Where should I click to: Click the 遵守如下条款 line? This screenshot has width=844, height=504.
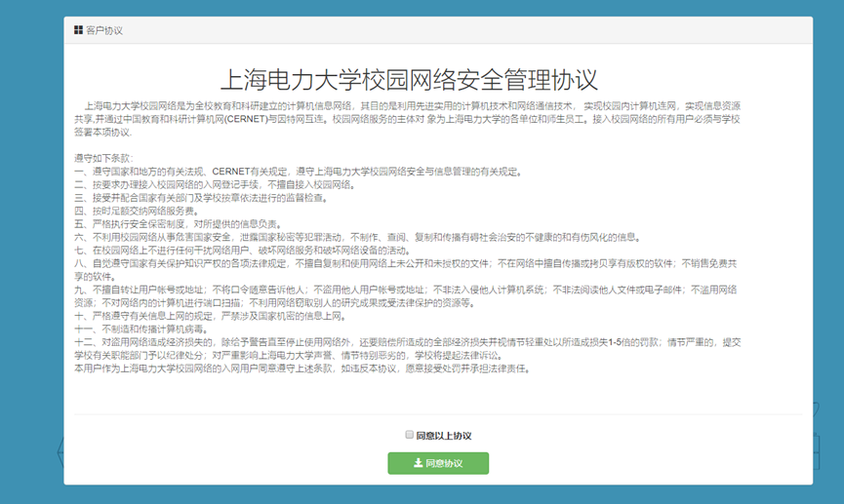click(102, 157)
